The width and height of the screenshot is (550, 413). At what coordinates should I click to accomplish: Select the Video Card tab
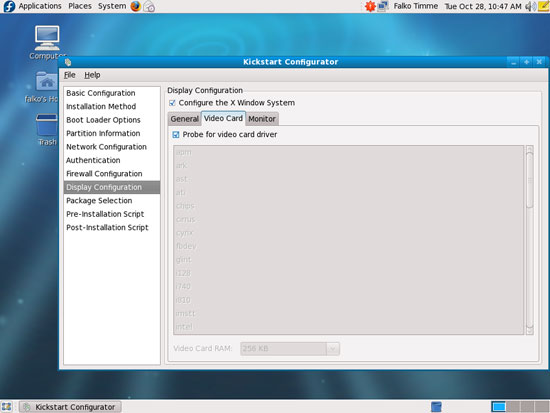(223, 118)
